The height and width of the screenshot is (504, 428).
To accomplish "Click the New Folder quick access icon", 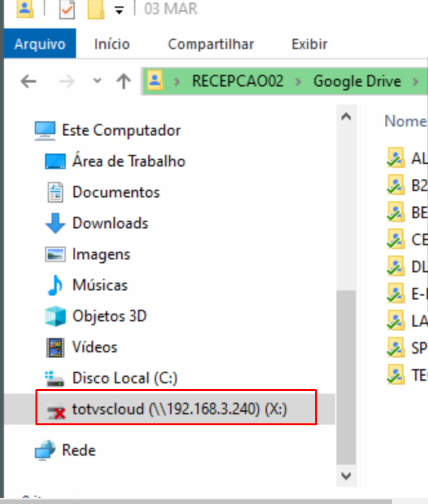I will point(95,9).
